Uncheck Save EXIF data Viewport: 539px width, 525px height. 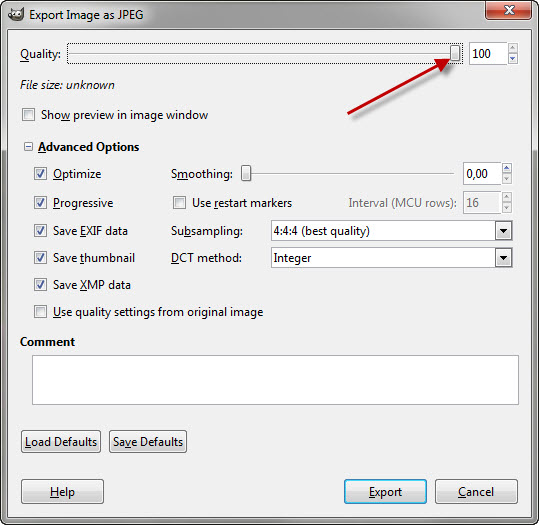pyautogui.click(x=40, y=231)
